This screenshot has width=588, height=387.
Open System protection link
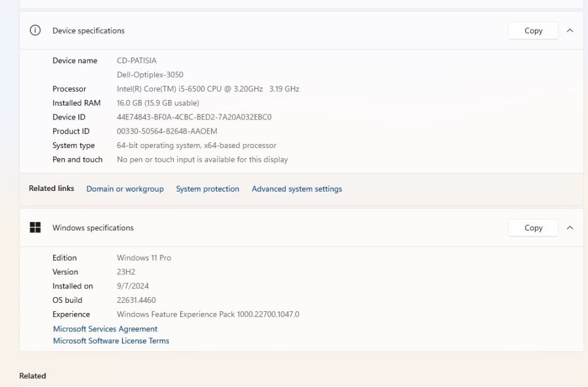coord(207,189)
